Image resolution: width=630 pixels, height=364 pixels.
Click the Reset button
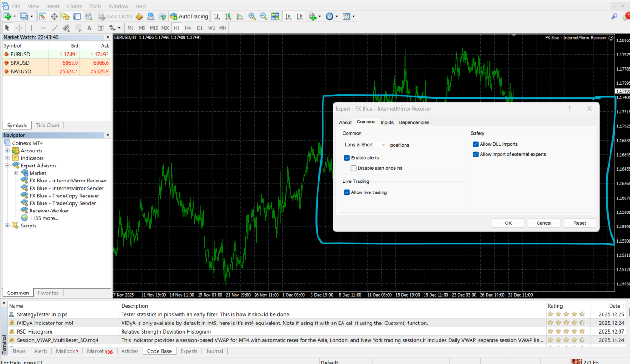[579, 223]
